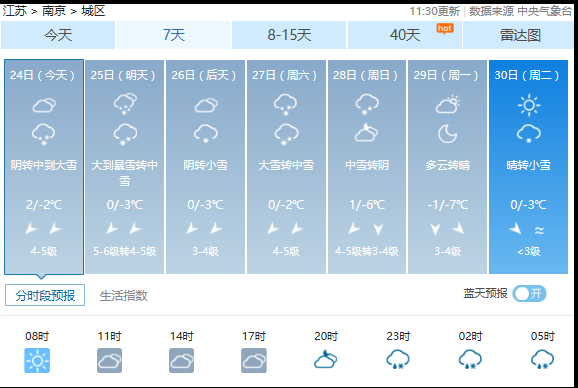Click the 2/-2℃ temperature value
578x388 pixels.
pos(43,205)
